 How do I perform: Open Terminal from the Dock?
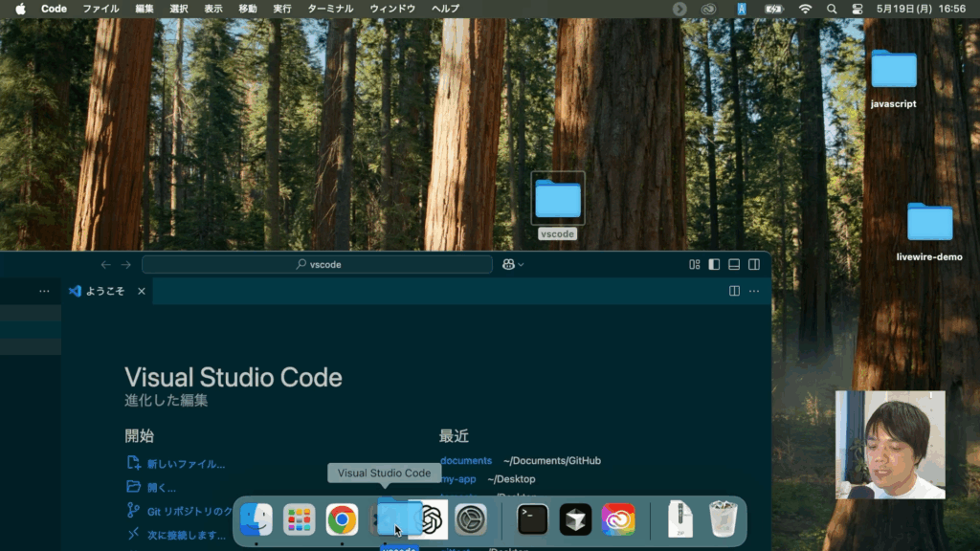click(533, 519)
